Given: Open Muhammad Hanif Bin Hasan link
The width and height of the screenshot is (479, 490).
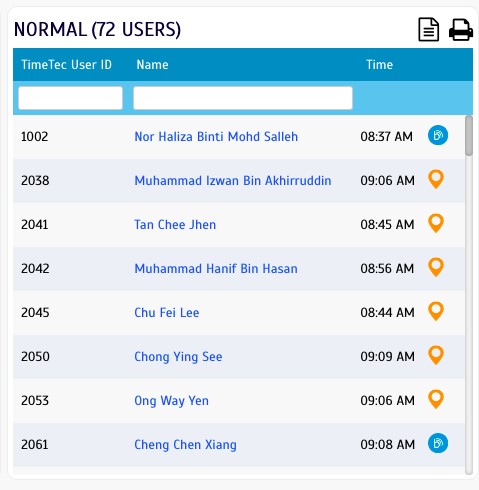Looking at the screenshot, I should point(216,269).
